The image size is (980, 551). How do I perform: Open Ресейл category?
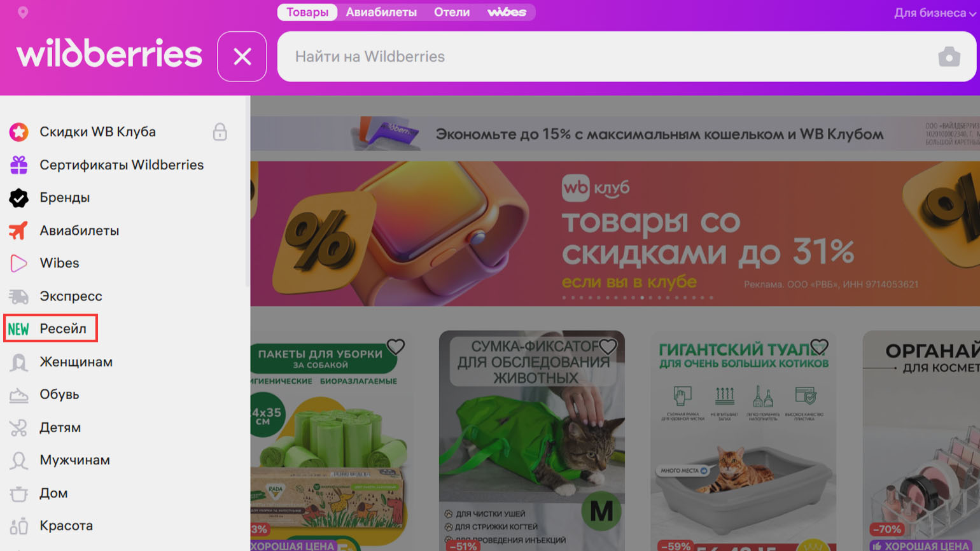pyautogui.click(x=62, y=329)
